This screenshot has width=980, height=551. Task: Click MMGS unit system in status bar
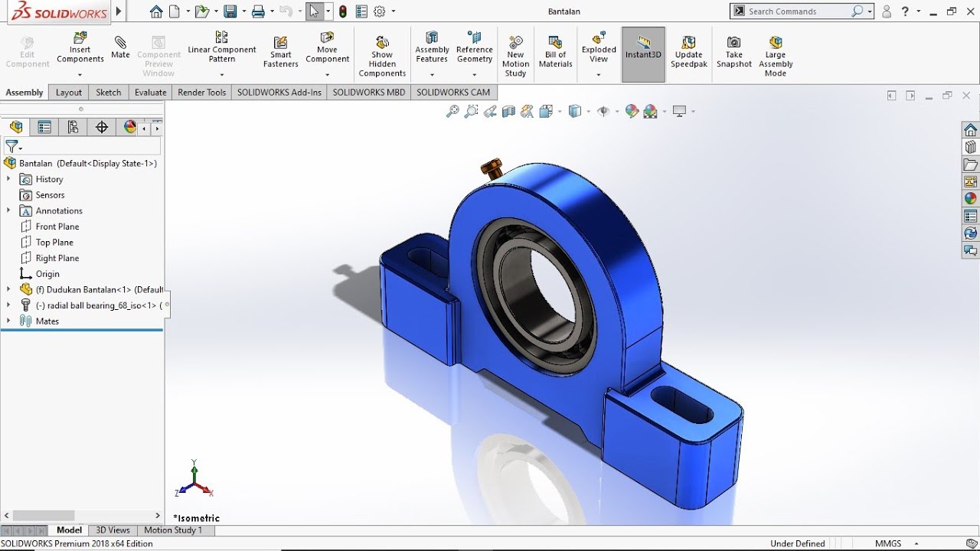click(888, 543)
